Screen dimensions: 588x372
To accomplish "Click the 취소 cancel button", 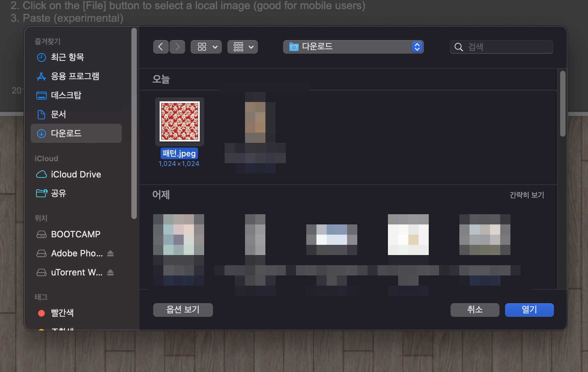I will pos(475,310).
